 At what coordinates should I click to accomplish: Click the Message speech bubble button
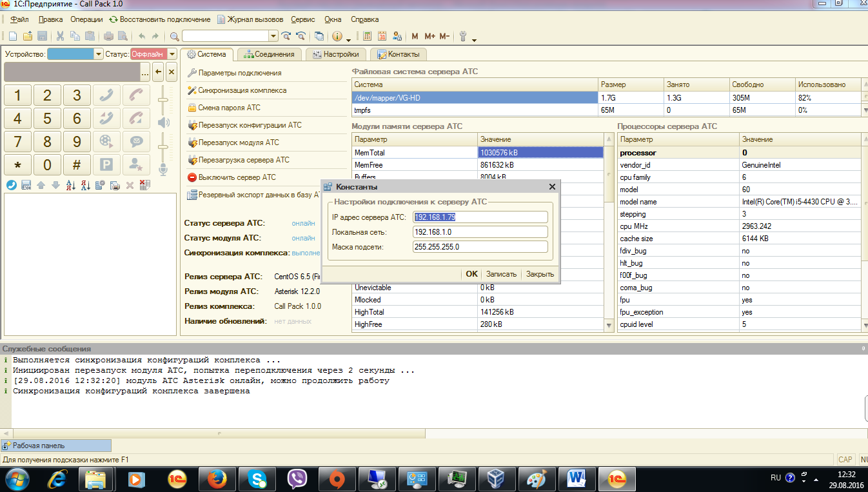(136, 141)
